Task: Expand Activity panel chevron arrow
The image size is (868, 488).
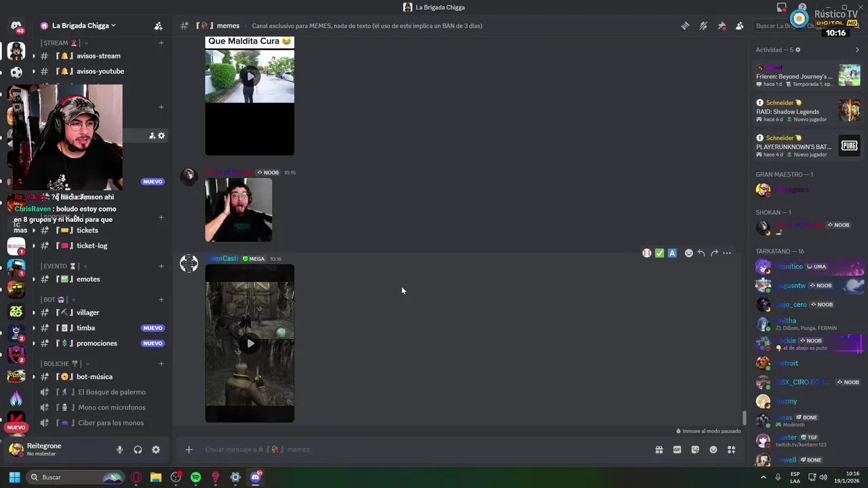Action: point(857,49)
